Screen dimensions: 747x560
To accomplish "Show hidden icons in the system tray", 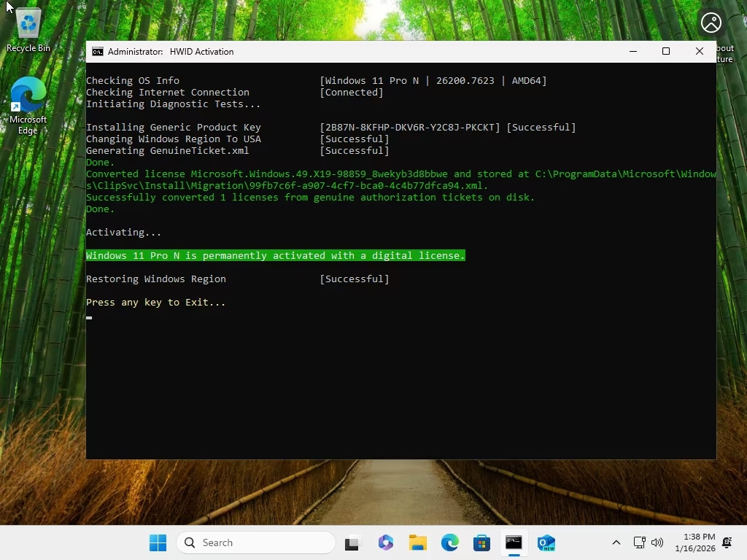I will (616, 542).
